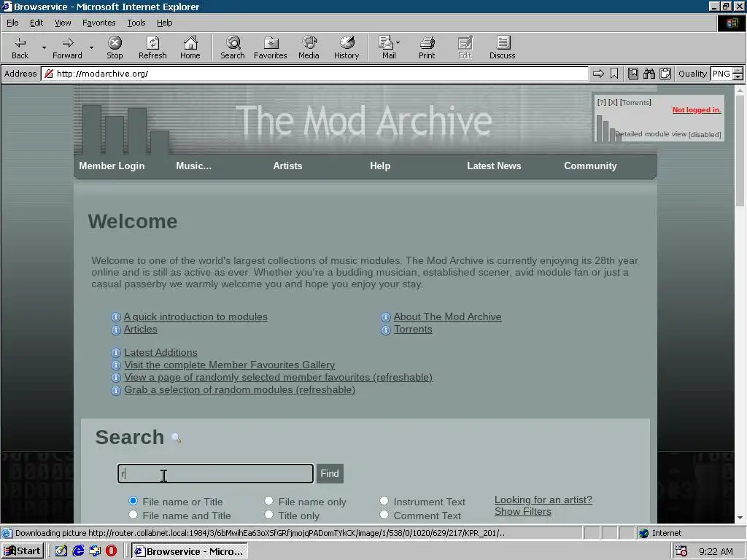Click the address bar URL field

[314, 74]
